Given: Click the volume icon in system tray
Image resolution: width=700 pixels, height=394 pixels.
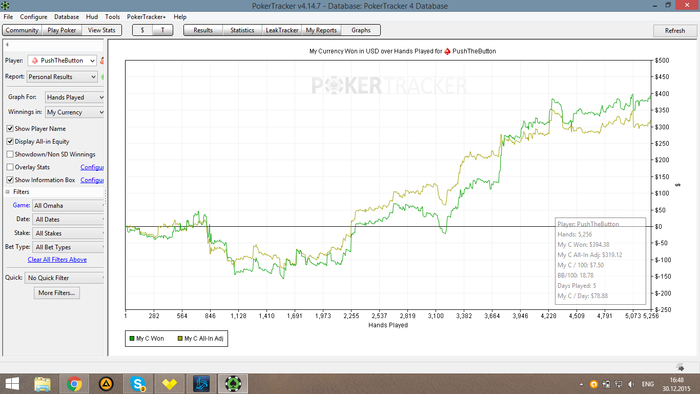Looking at the screenshot, I should click(x=631, y=384).
